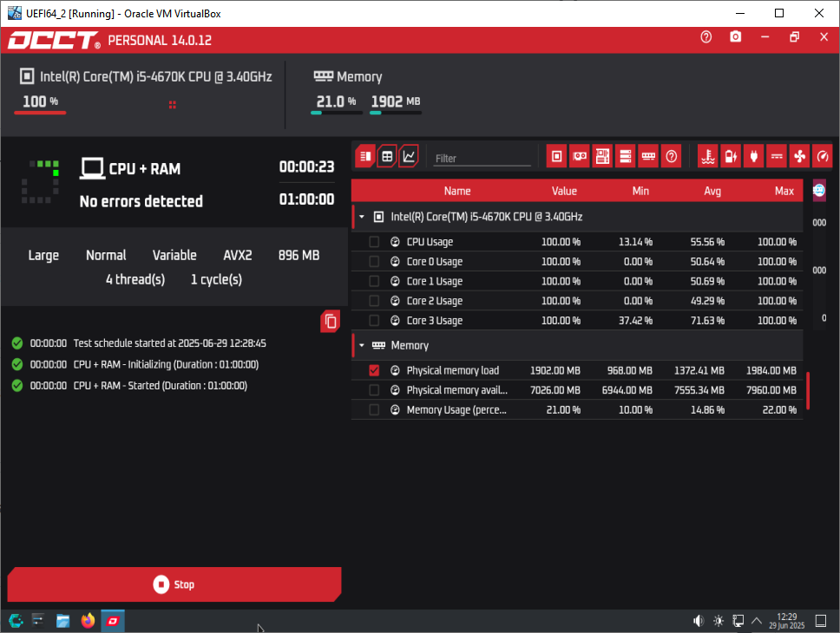Collapse the Memory sensor group
Image resolution: width=840 pixels, height=633 pixels.
coord(362,345)
